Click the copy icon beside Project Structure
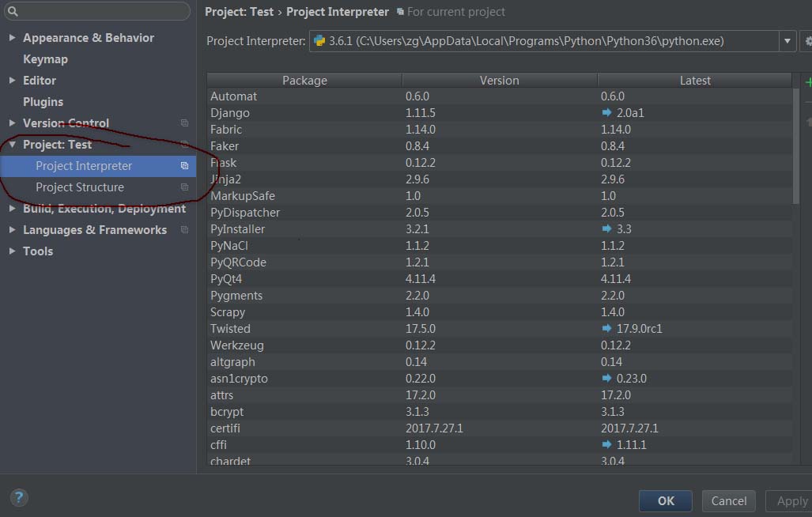Image resolution: width=812 pixels, height=517 pixels. (184, 187)
